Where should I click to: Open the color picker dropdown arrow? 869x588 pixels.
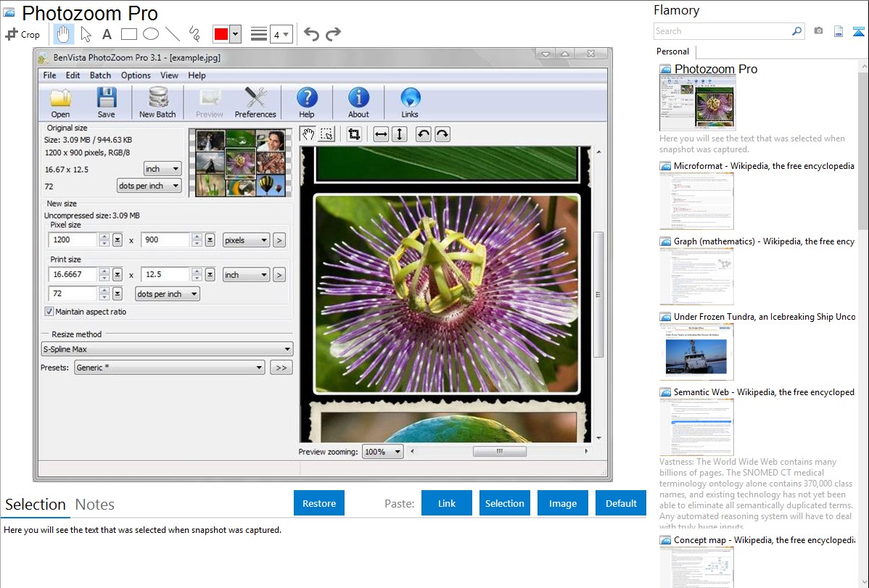pos(235,34)
